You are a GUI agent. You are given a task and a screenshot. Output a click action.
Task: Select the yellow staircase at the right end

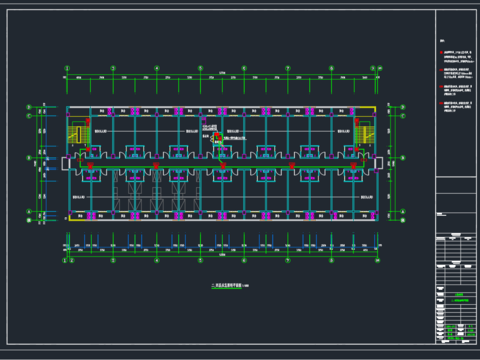click(x=365, y=135)
